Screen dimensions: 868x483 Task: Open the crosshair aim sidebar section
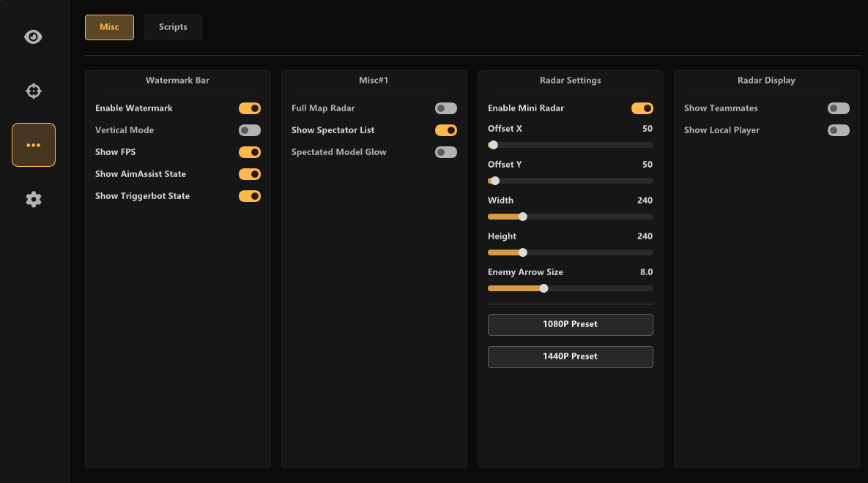(33, 91)
